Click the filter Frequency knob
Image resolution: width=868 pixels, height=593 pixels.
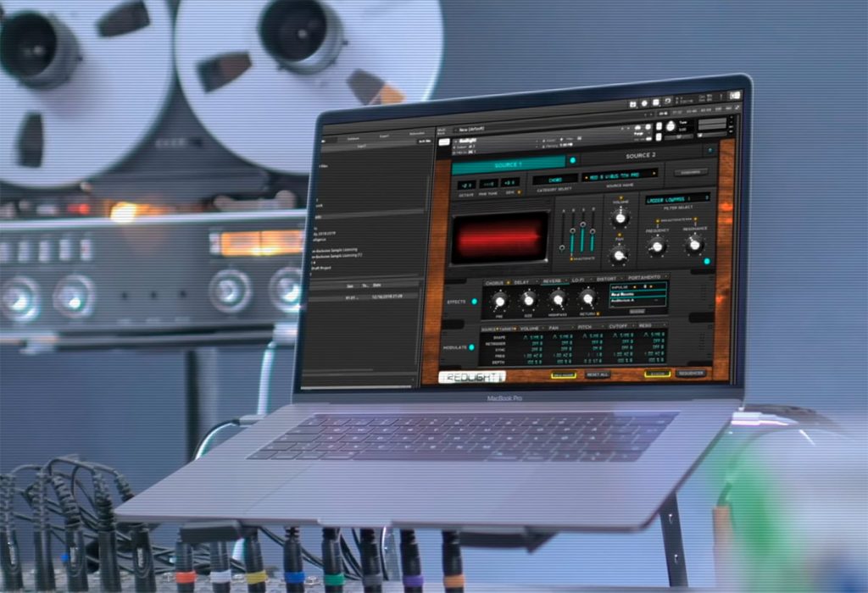point(657,247)
